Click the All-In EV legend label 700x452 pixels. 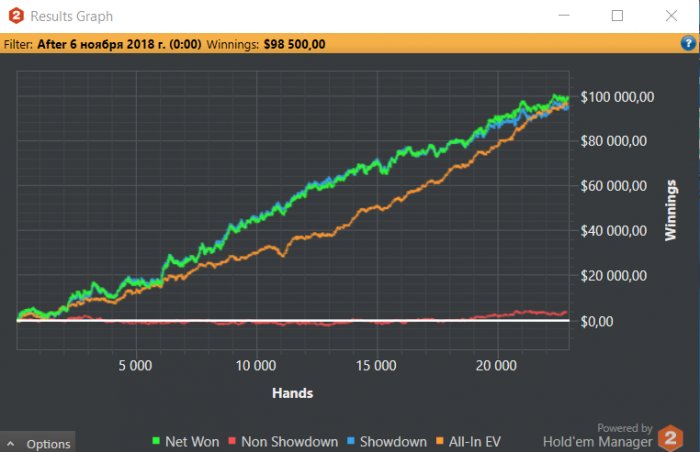(x=475, y=442)
